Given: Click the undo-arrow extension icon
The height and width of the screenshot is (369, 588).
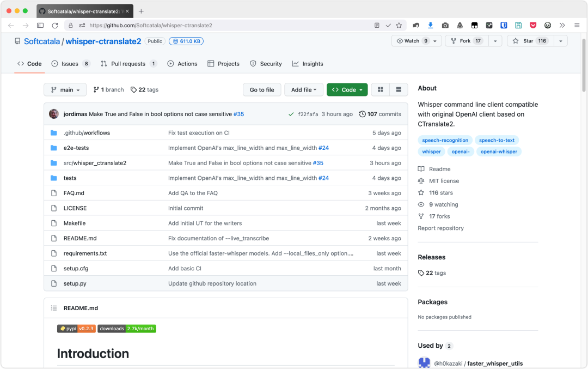Looking at the screenshot, I should (416, 26).
